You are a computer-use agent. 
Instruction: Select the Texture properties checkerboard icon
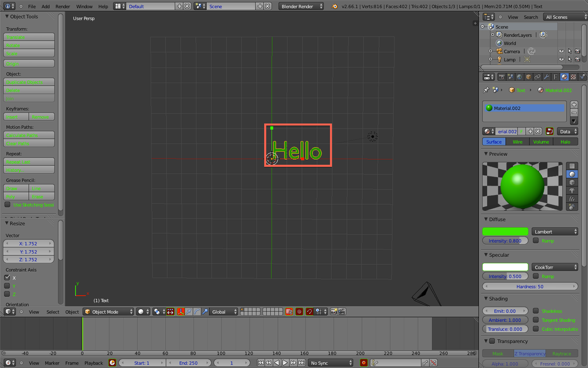pyautogui.click(x=573, y=76)
